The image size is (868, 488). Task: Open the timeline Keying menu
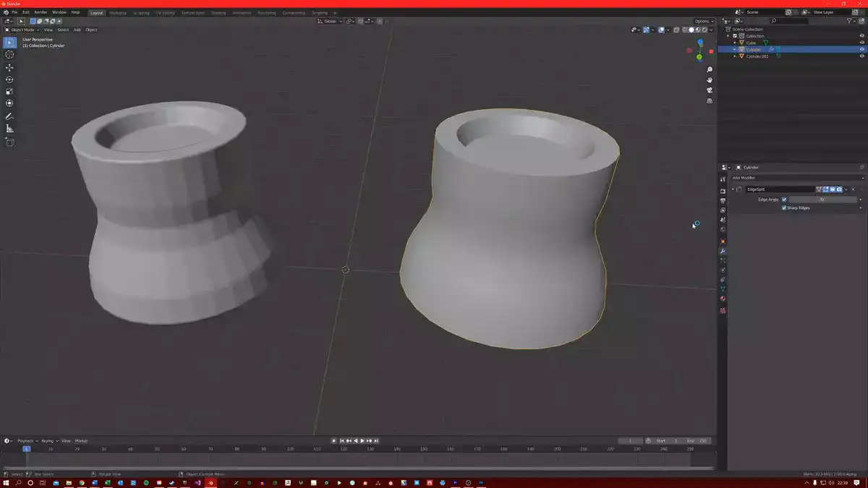click(48, 440)
